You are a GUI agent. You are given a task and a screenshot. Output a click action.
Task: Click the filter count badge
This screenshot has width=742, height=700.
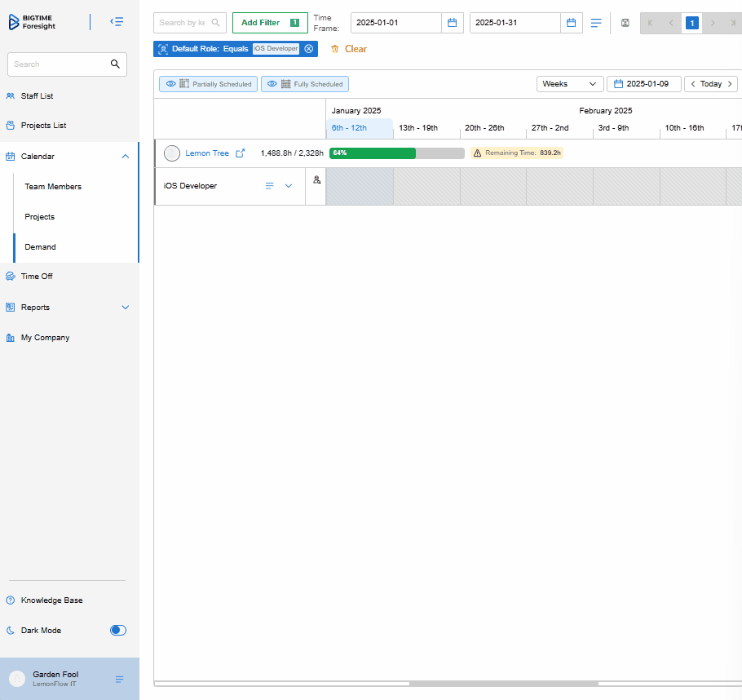pyautogui.click(x=294, y=23)
